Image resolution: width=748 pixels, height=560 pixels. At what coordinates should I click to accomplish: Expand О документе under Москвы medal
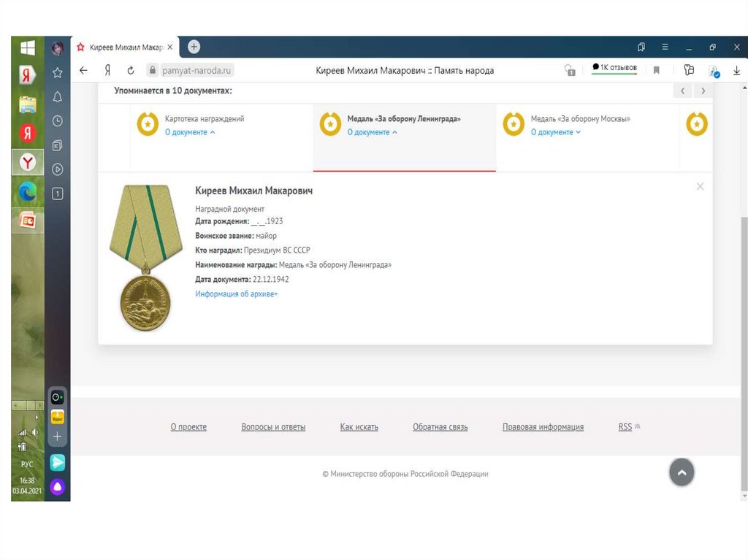(x=556, y=132)
